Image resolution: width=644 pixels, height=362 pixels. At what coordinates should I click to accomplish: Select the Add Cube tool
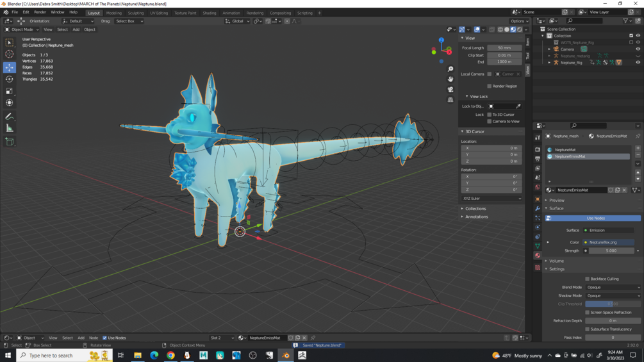(9, 142)
